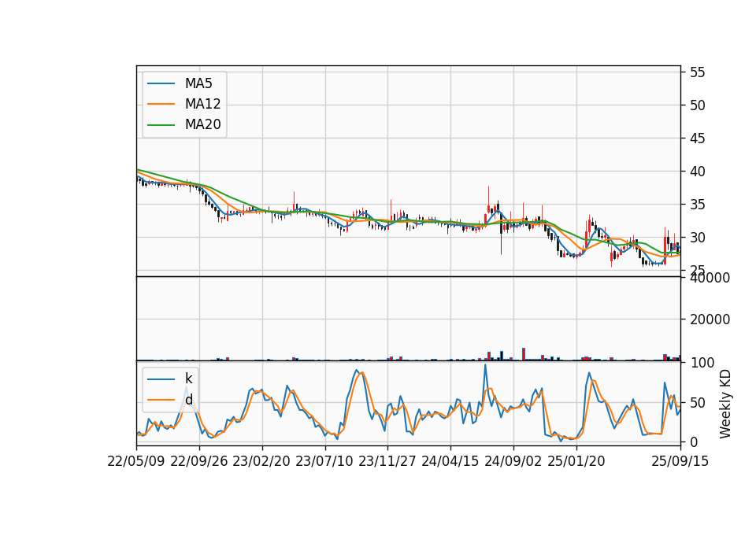Click the MA5 legend label
756x543 pixels.
coord(198,83)
